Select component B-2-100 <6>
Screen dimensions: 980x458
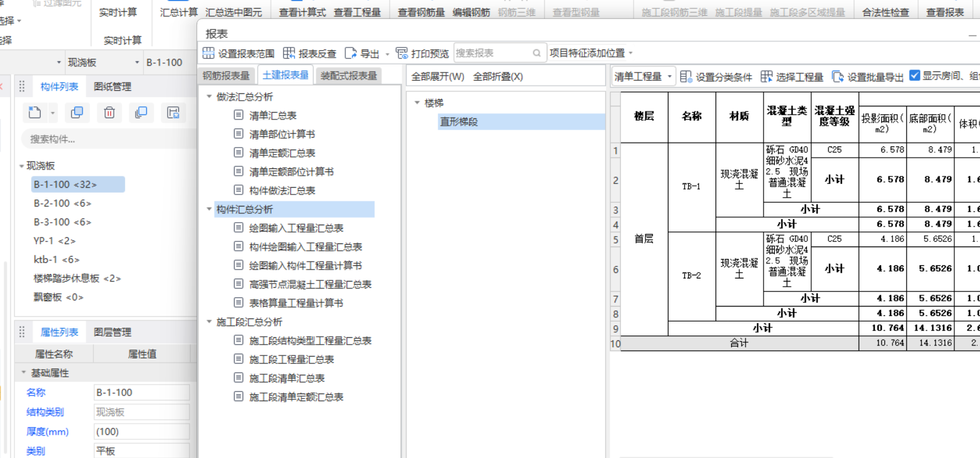tap(63, 203)
